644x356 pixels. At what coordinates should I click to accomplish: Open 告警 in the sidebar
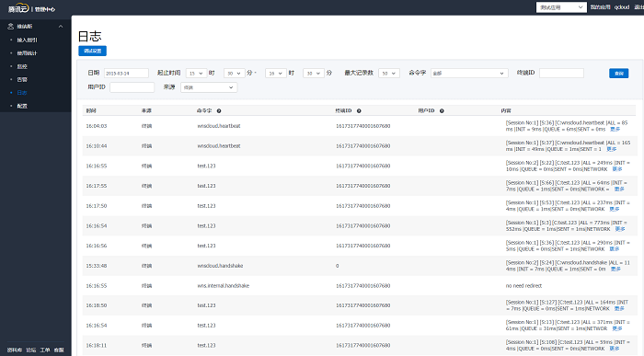22,79
